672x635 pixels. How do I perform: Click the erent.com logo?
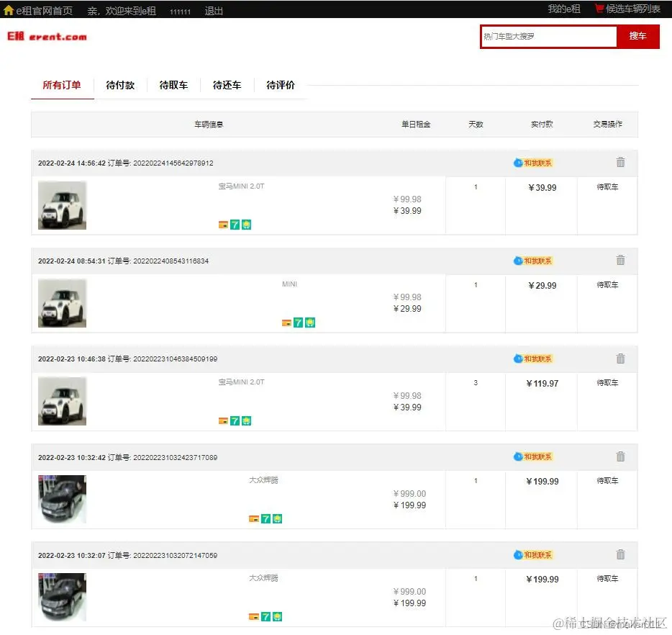coord(47,37)
